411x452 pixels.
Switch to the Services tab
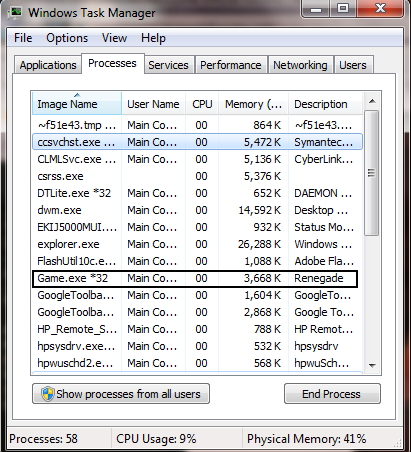(x=168, y=65)
